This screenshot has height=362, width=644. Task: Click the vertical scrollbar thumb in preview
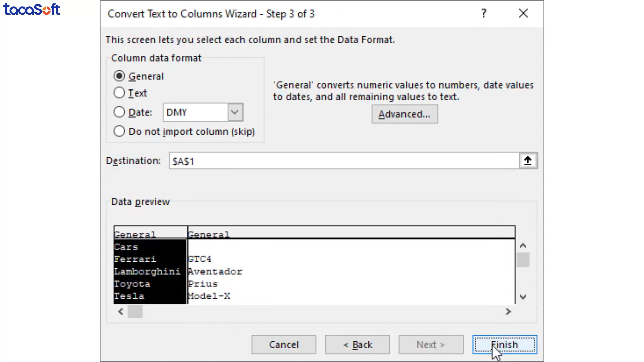click(523, 260)
